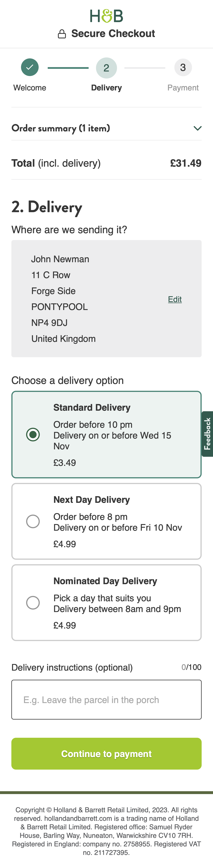Open the Order summary (1 item) section
This screenshot has height=868, width=213.
pyautogui.click(x=61, y=128)
